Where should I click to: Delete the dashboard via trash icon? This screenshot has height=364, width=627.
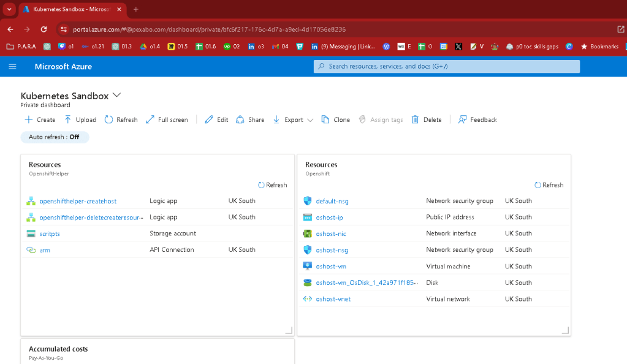click(x=415, y=119)
